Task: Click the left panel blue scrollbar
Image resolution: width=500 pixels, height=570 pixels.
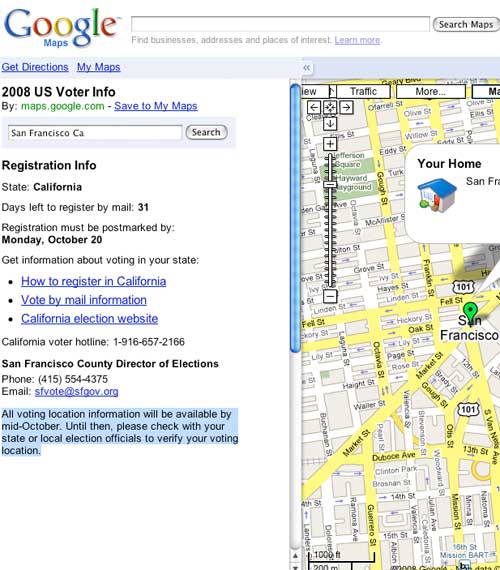Action: pos(296,218)
